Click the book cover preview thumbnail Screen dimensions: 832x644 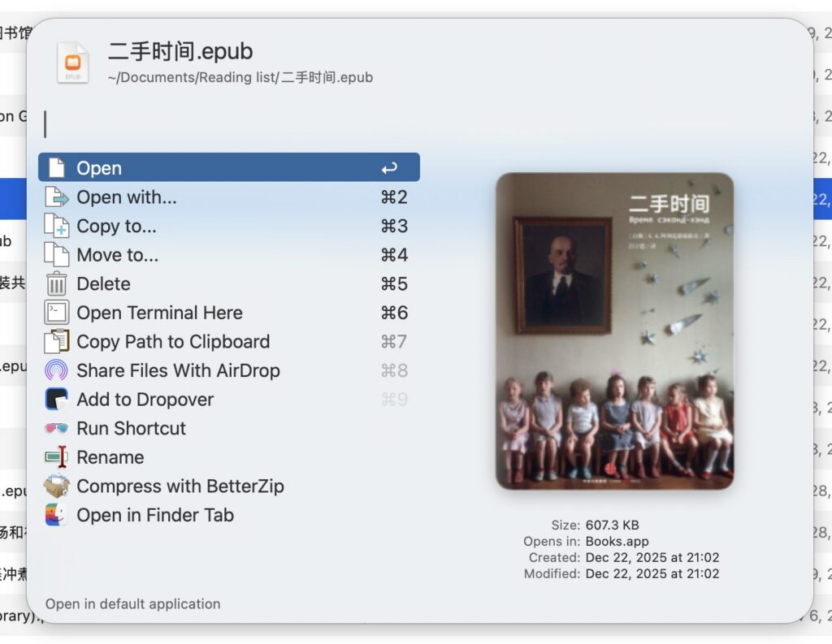coord(614,331)
